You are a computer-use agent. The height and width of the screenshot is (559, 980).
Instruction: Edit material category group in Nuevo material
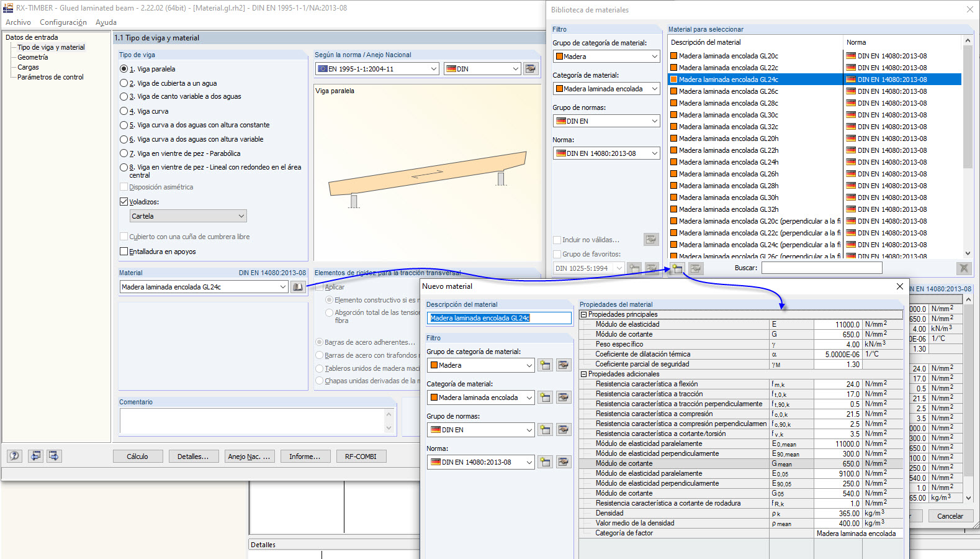click(563, 365)
